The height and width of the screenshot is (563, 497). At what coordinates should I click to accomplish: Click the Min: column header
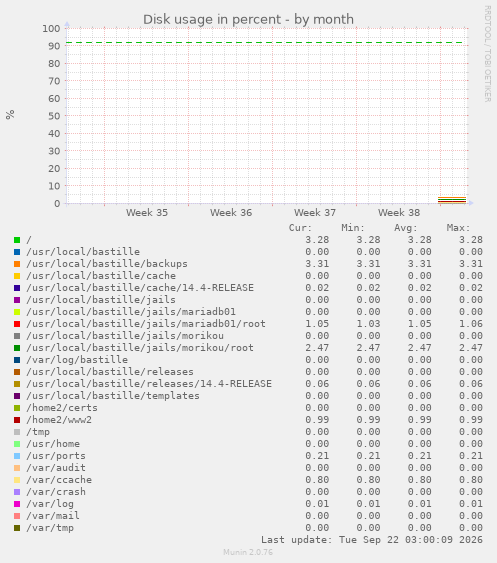coord(353,228)
